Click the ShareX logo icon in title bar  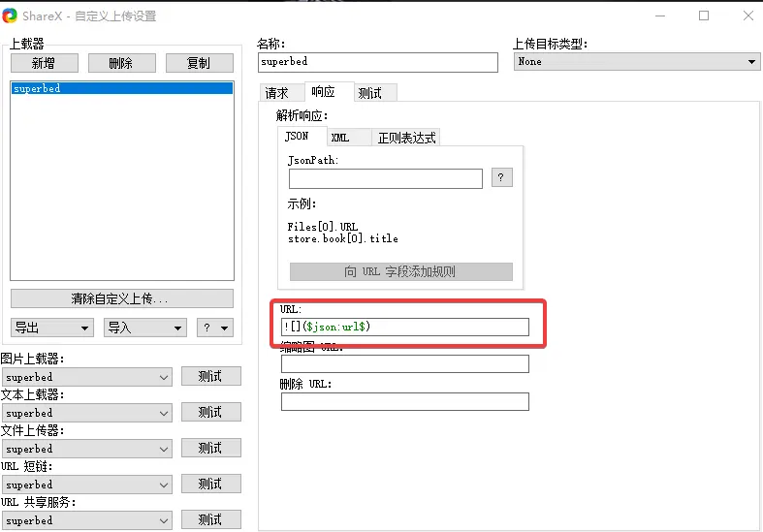10,16
